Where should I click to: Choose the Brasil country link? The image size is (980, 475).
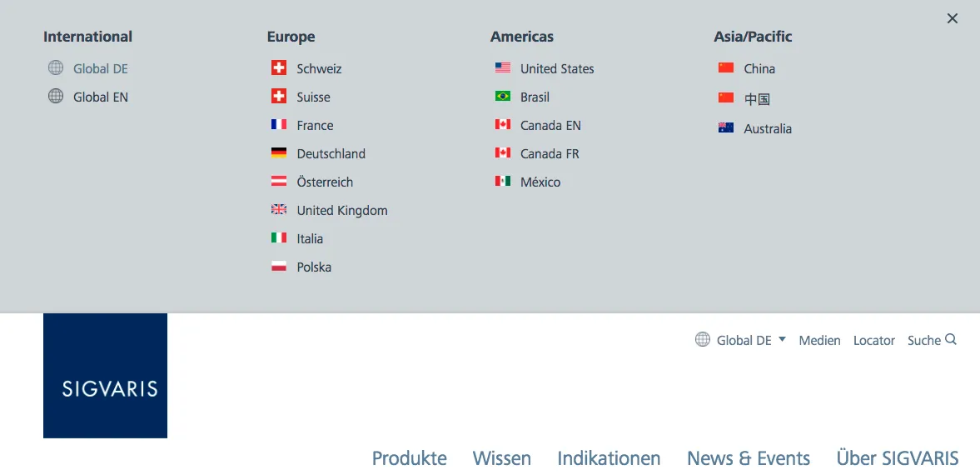pos(535,97)
